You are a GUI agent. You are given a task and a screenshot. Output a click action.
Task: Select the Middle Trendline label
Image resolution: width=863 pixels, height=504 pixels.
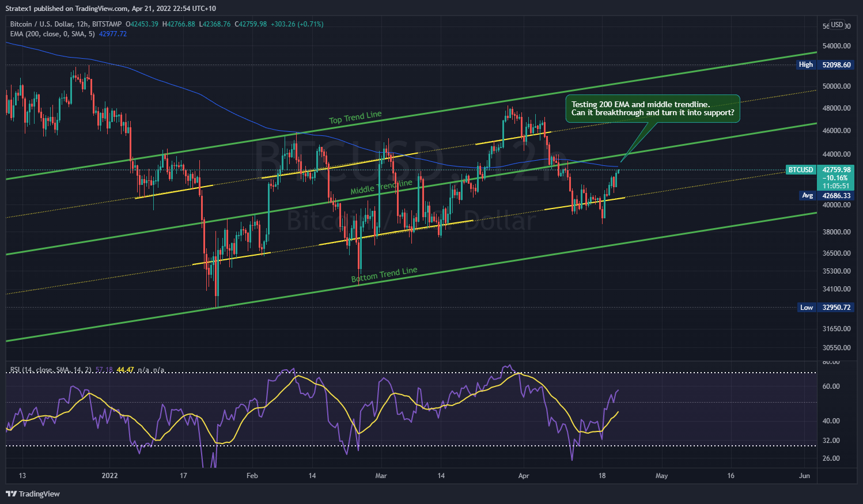tap(381, 187)
